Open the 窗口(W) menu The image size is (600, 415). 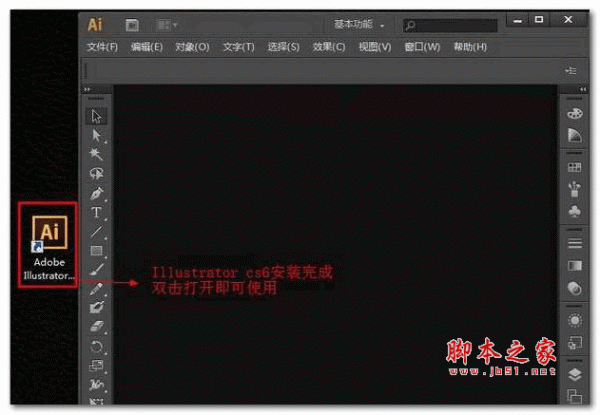click(422, 47)
